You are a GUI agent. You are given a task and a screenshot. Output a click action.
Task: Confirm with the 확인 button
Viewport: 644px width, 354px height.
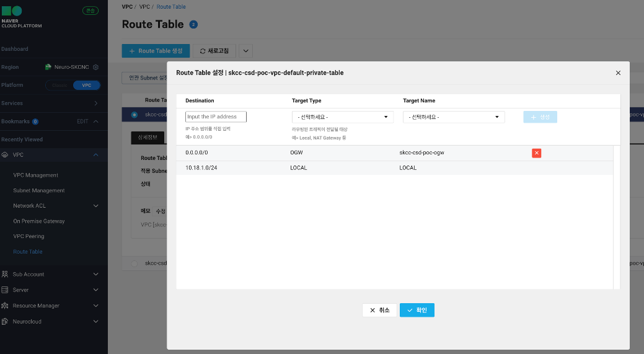point(417,310)
